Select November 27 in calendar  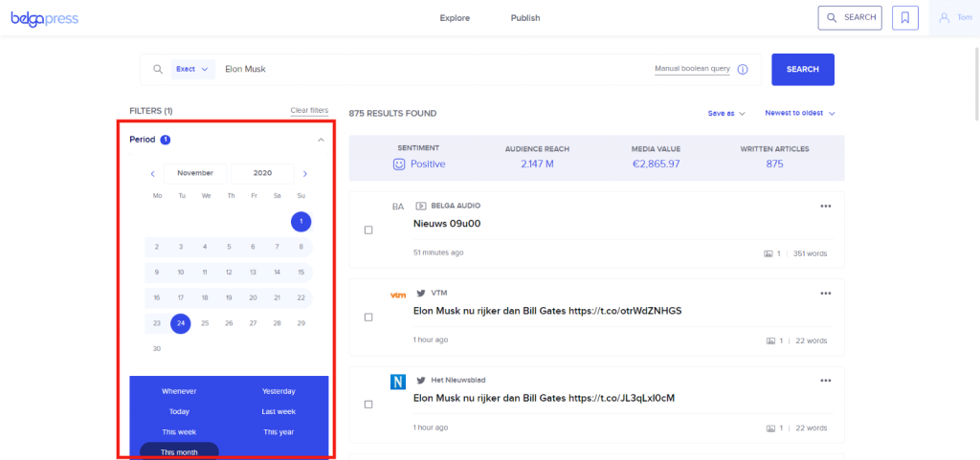tap(253, 323)
